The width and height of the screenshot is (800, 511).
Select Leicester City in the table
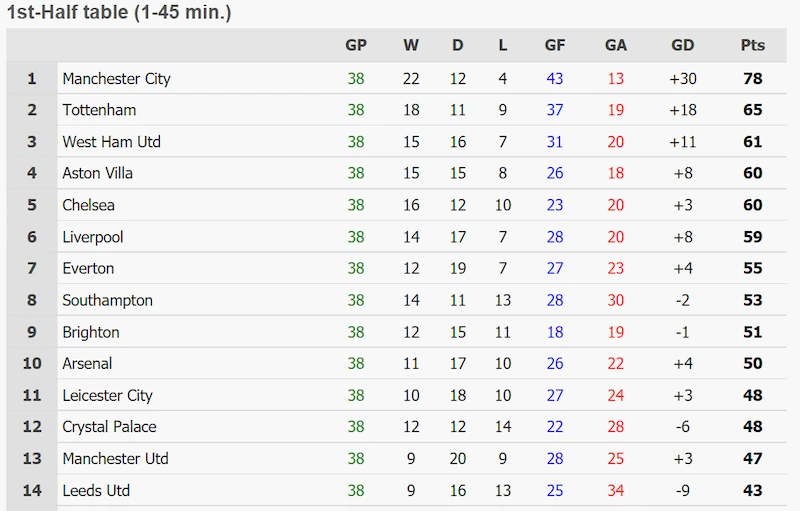click(108, 396)
